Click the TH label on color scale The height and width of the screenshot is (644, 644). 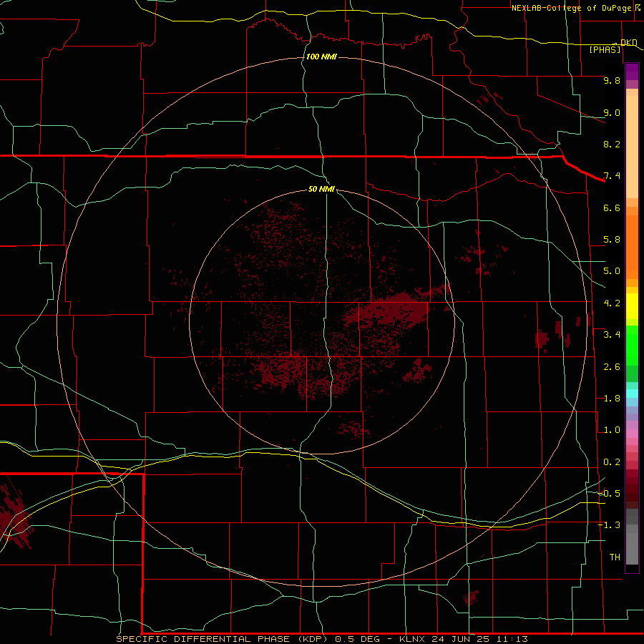[x=615, y=557]
